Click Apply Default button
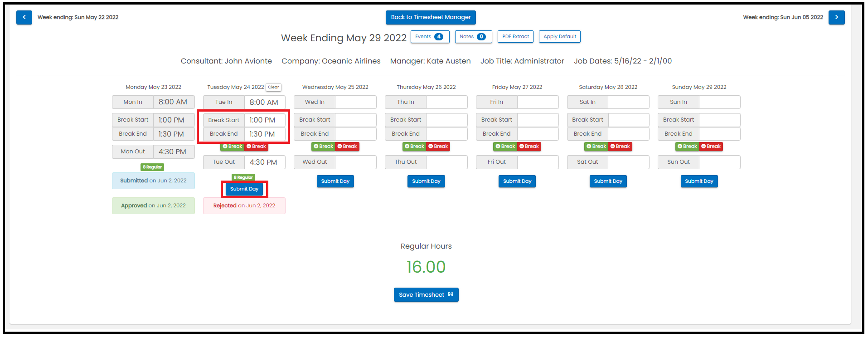The height and width of the screenshot is (338, 868). 560,37
